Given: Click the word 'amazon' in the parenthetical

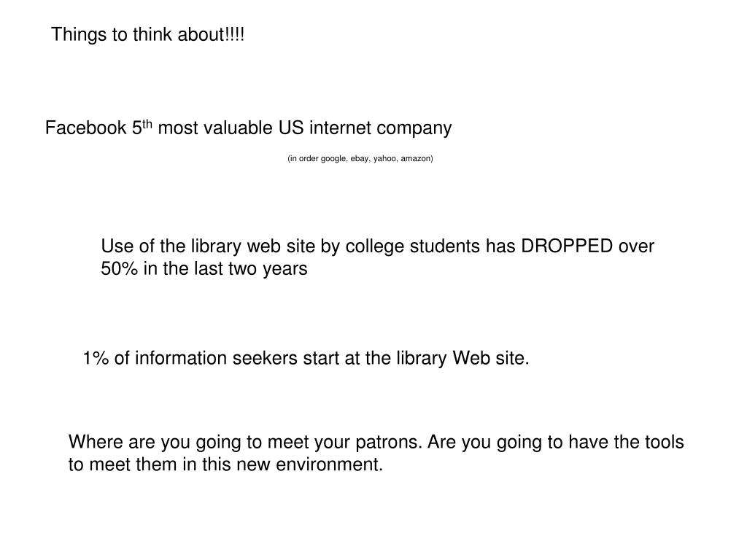Looking at the screenshot, I should coord(415,158).
